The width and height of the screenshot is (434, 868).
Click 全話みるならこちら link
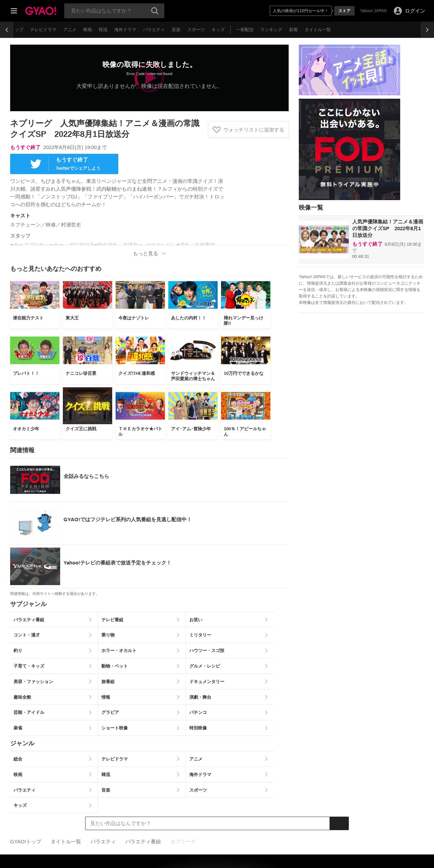[86, 476]
